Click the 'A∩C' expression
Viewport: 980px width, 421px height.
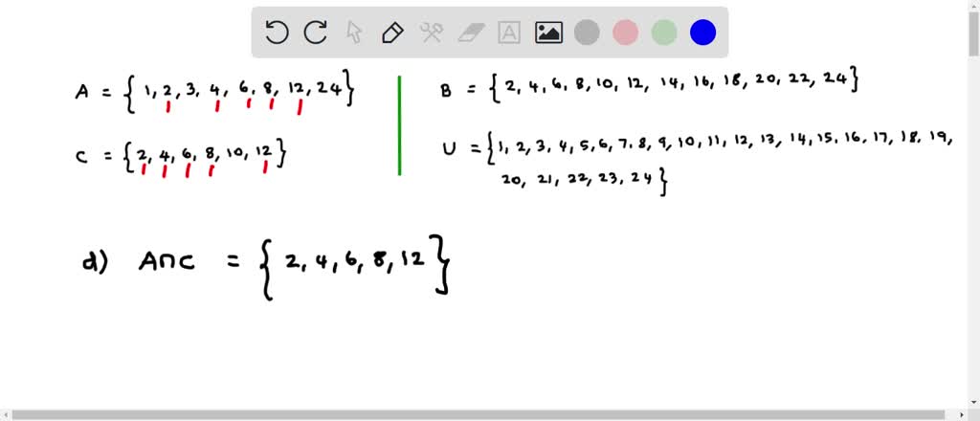(x=167, y=262)
